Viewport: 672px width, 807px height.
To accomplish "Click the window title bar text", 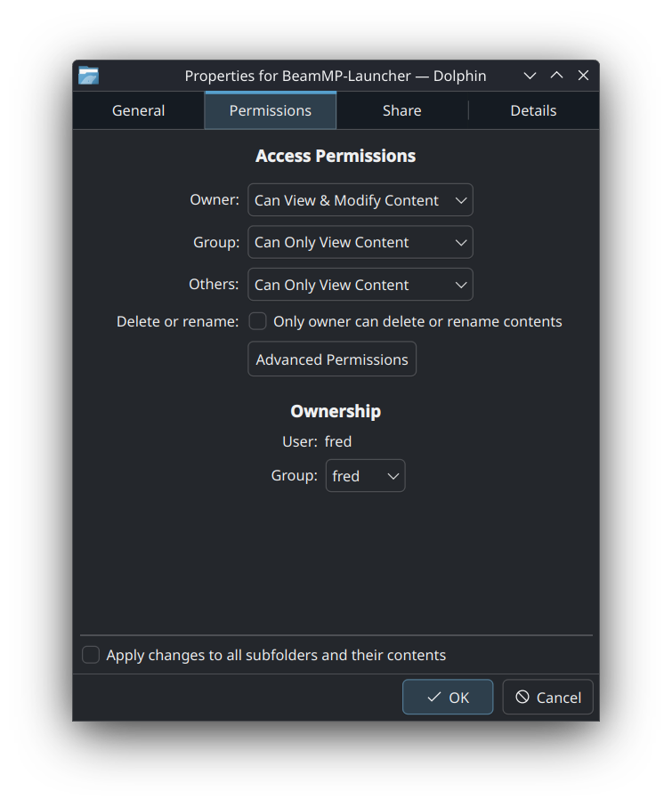I will pos(336,76).
